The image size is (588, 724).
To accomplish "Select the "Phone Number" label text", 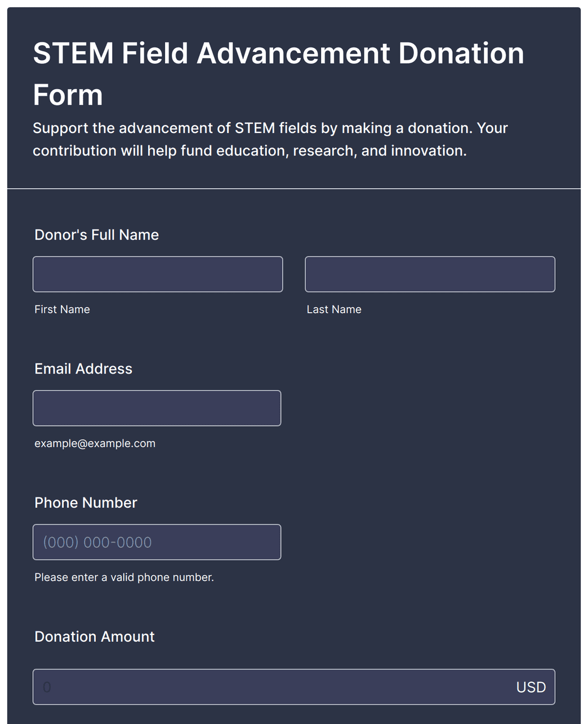I will pos(86,503).
